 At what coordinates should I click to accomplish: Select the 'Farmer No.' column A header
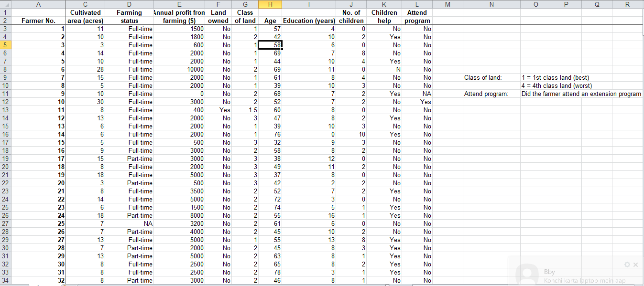point(38,4)
